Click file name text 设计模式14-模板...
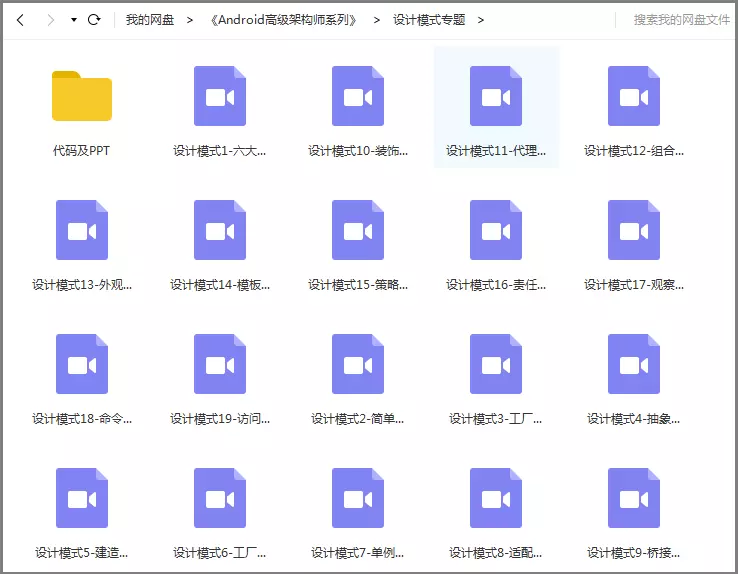 tap(220, 285)
